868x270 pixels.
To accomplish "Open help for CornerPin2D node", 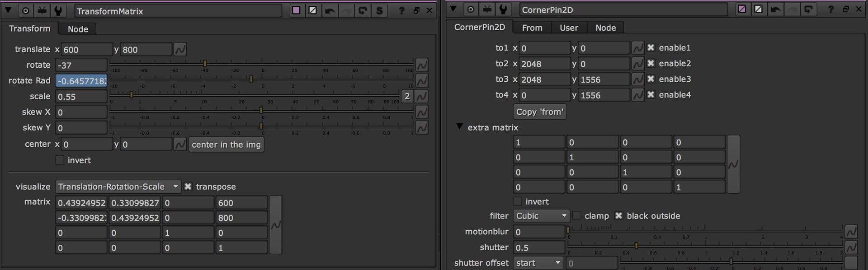I will pyautogui.click(x=830, y=9).
